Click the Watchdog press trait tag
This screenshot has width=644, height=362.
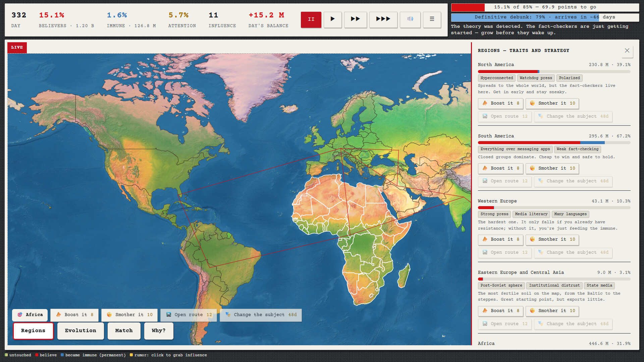536,78
